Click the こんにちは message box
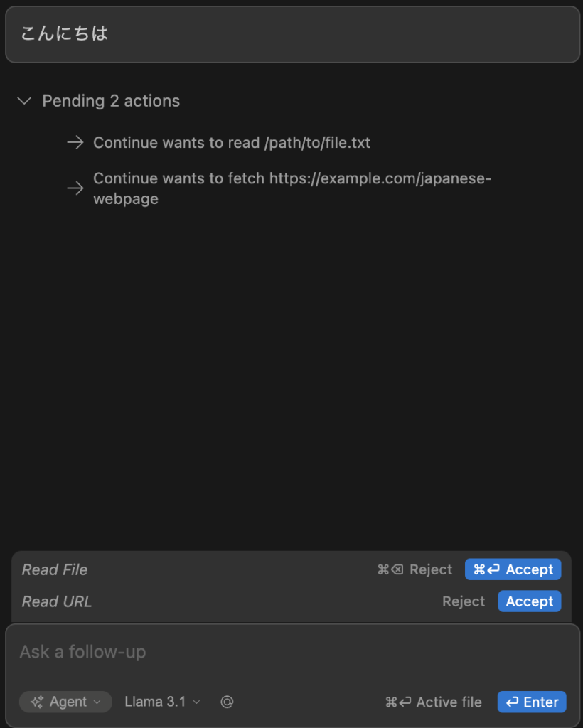This screenshot has height=728, width=583. 292,34
